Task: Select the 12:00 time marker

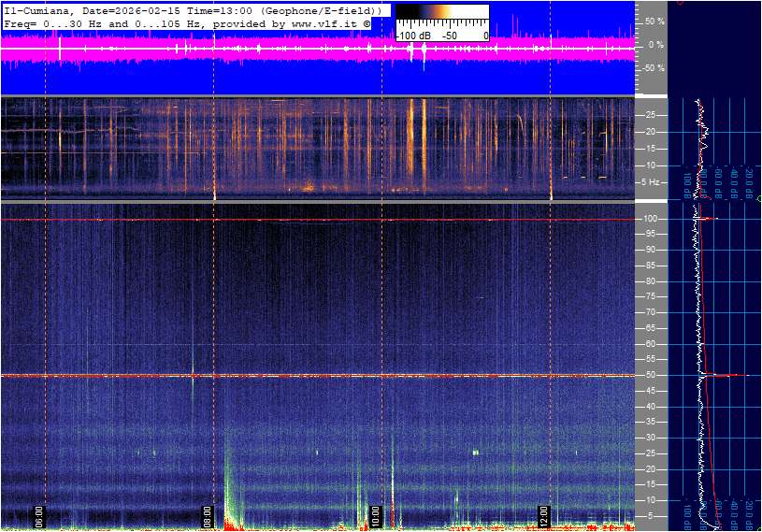Action: tap(543, 513)
